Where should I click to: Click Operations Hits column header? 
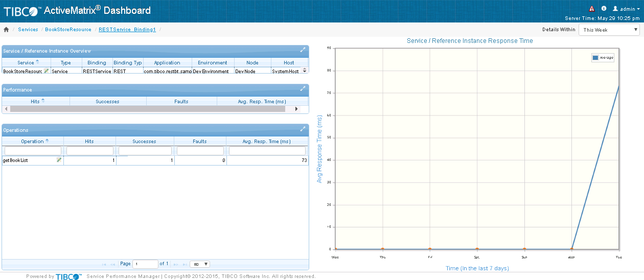click(89, 141)
